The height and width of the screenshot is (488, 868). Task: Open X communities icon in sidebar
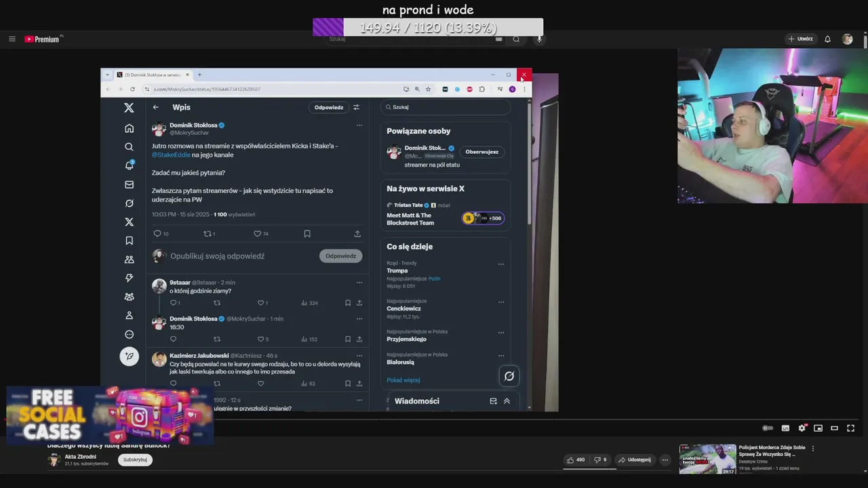[129, 259]
